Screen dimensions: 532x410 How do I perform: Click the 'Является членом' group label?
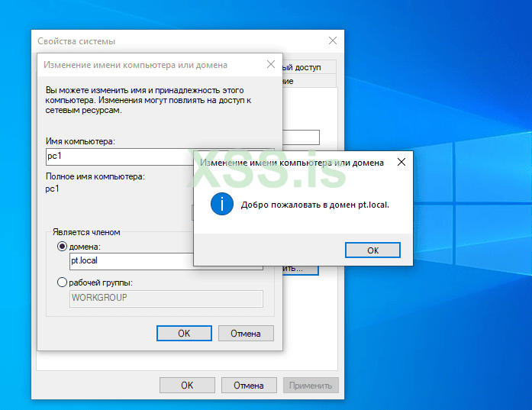pos(86,232)
